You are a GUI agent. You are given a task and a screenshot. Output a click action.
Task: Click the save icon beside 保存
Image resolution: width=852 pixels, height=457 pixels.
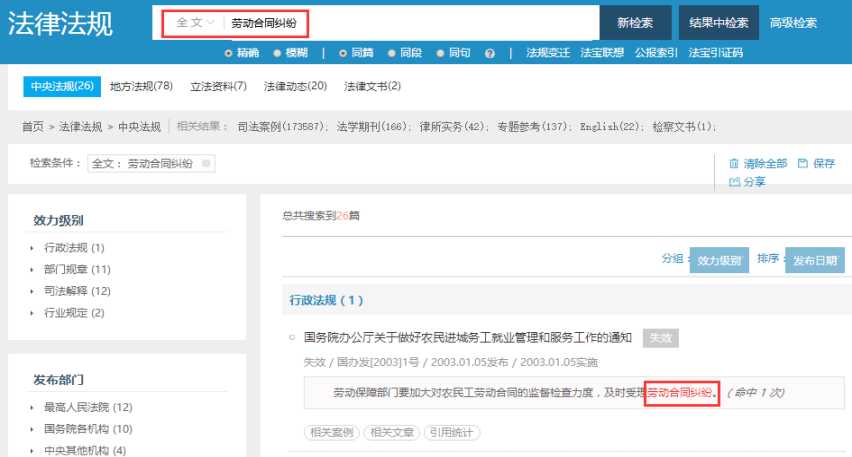coord(803,163)
